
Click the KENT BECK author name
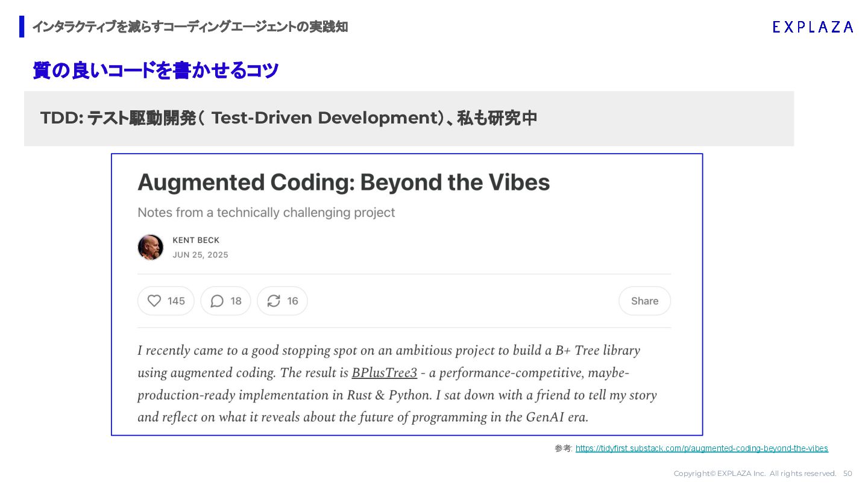(x=196, y=240)
